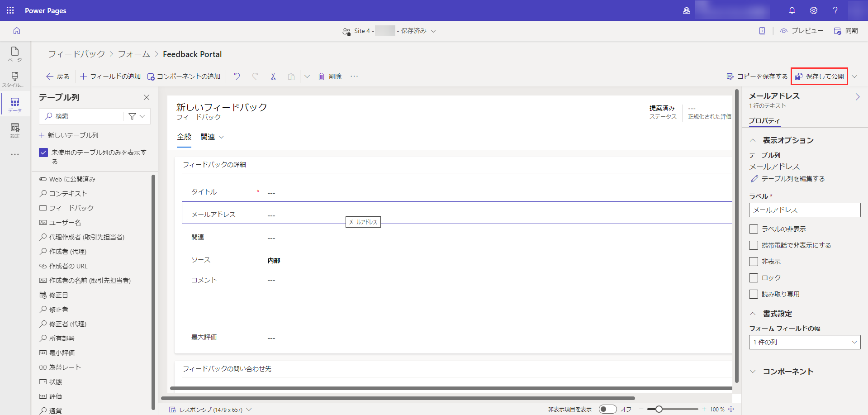The height and width of the screenshot is (415, 868).
Task: Click フィードバック breadcrumb
Action: [76, 54]
